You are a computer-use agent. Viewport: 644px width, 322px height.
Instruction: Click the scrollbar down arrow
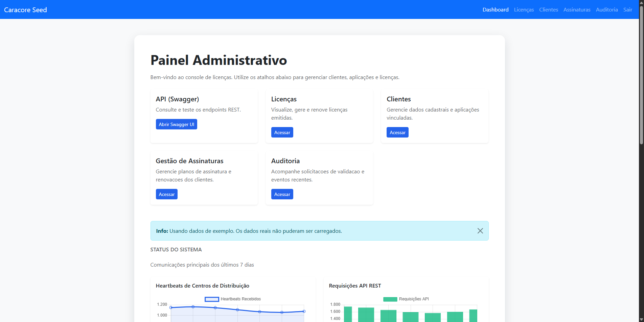tap(641, 319)
